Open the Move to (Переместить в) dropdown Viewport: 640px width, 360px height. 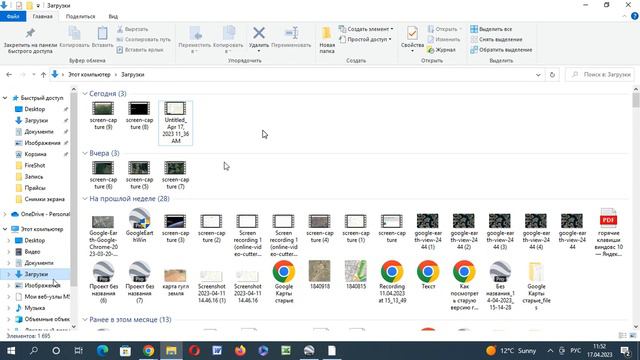[x=195, y=40]
